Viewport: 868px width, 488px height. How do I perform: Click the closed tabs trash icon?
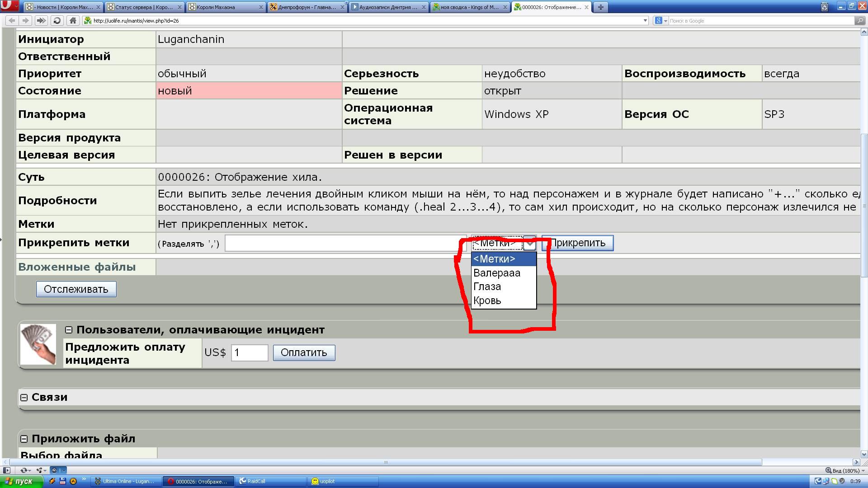(x=824, y=7)
